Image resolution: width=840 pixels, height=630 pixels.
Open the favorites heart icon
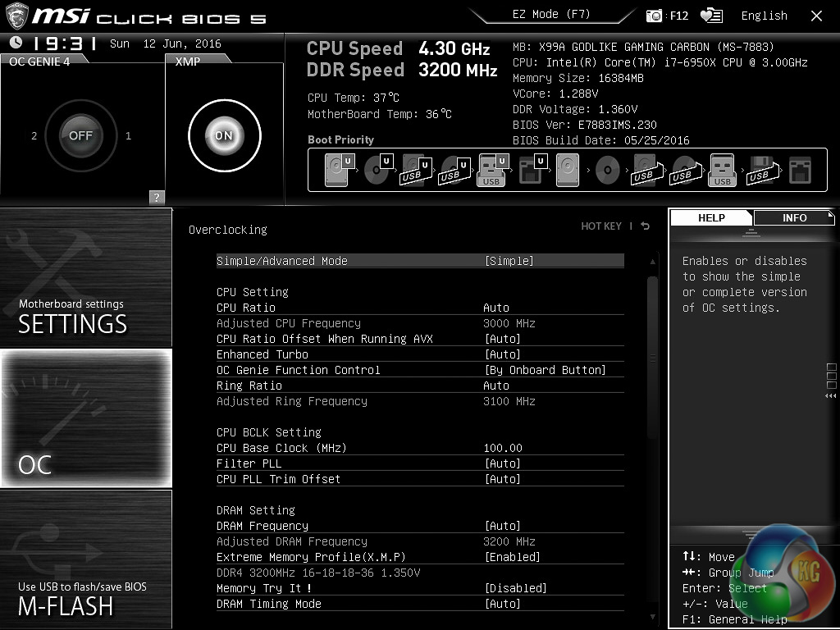point(711,16)
